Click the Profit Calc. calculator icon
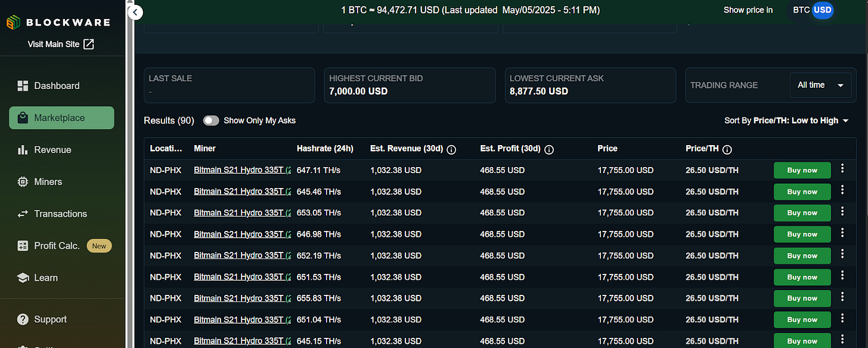868x348 pixels. [x=23, y=246]
